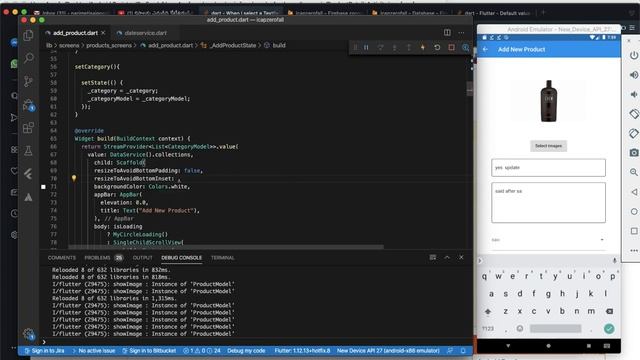Click the emulator Rotate Left button
The width and height of the screenshot is (640, 360).
633,114
